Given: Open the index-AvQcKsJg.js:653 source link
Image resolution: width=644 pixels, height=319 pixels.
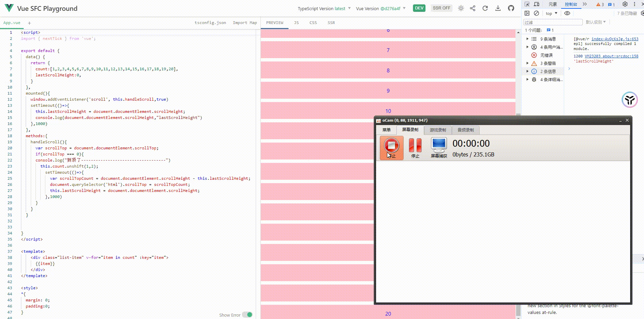Looking at the screenshot, I should click(x=615, y=39).
